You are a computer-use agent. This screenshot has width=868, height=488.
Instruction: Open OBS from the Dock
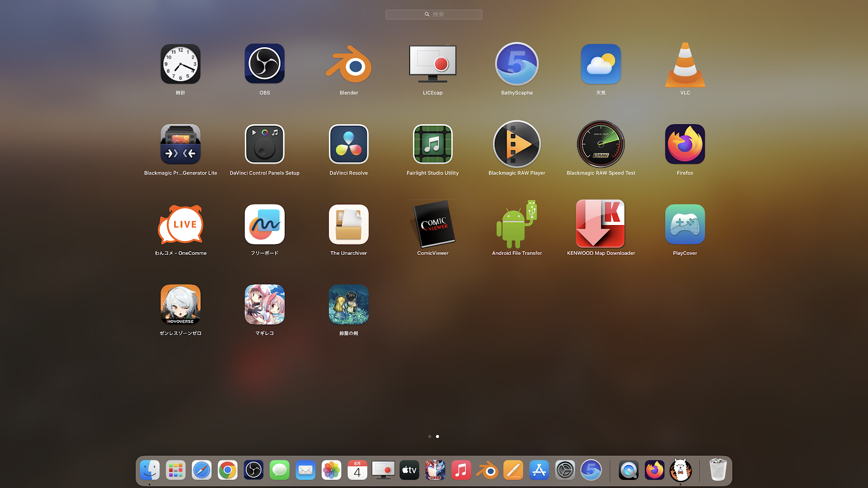pos(253,470)
